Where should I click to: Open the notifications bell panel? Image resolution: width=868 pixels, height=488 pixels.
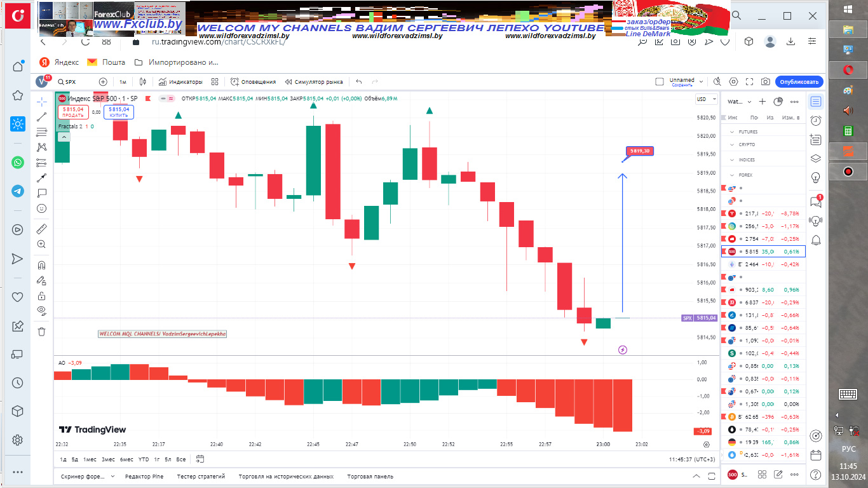[x=816, y=240]
